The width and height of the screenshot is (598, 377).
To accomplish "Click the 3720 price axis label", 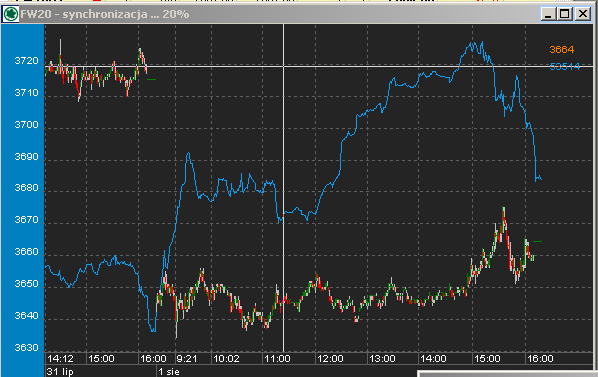I will [26, 61].
